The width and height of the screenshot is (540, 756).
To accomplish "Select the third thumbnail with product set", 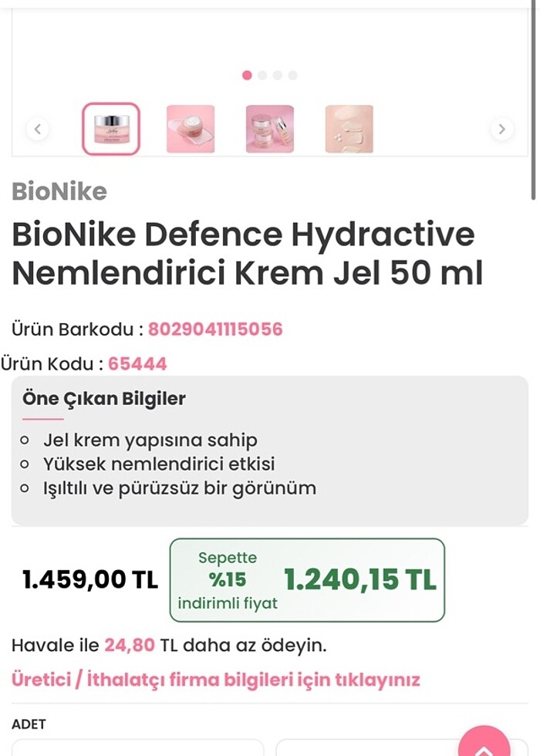I will pos(269,129).
